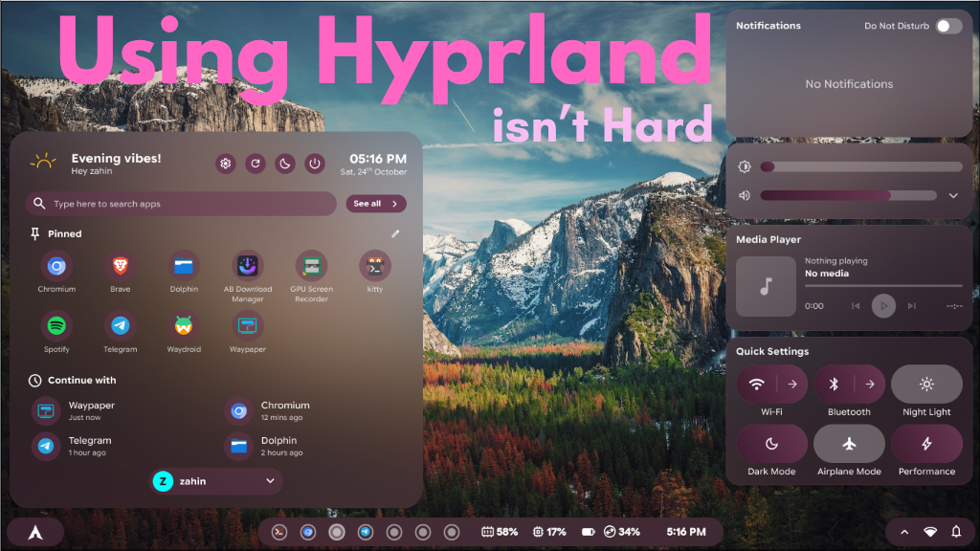
Task: Expand Wi-Fi networks arrow
Action: (x=792, y=385)
